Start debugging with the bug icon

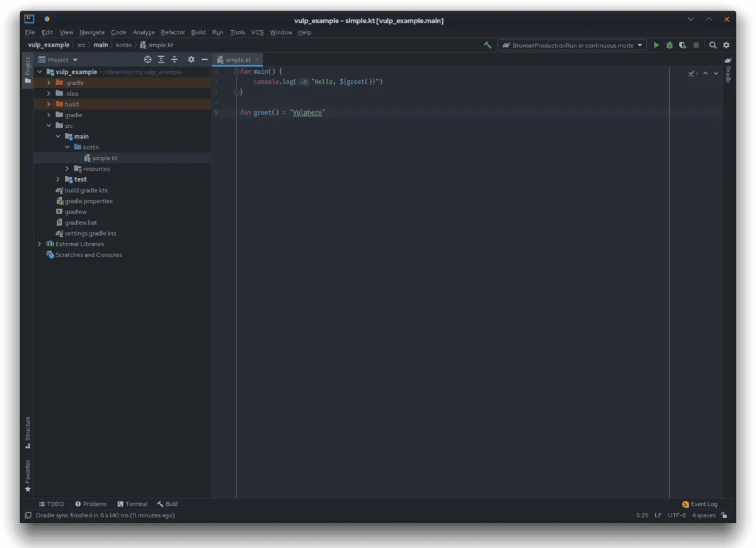[669, 45]
